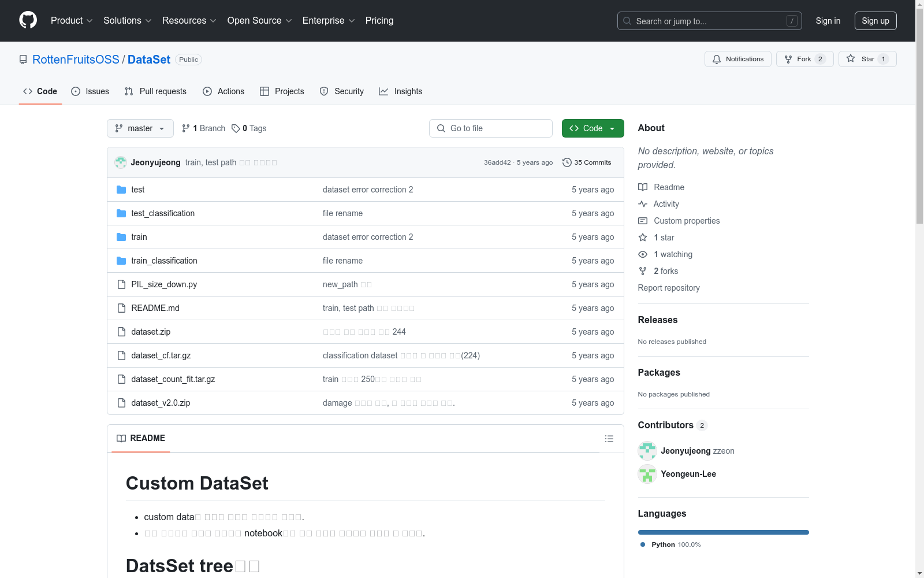924x578 pixels.
Task: View 35 Commits history
Action: (587, 162)
